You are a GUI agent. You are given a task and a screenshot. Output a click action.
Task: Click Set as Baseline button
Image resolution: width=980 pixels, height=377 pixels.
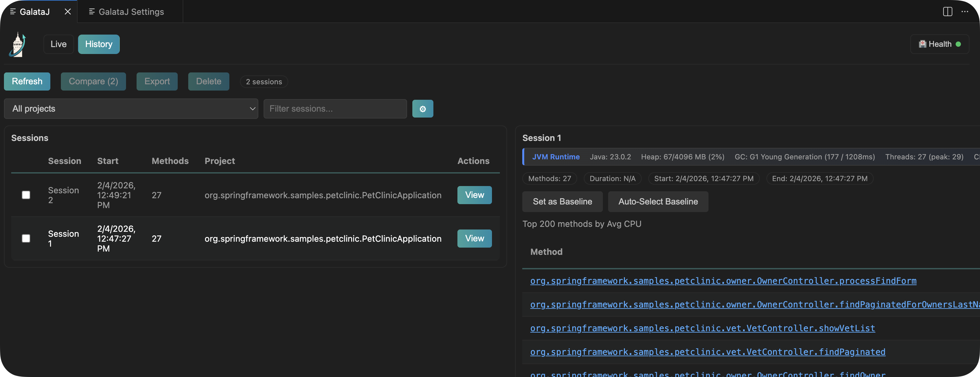(562, 202)
